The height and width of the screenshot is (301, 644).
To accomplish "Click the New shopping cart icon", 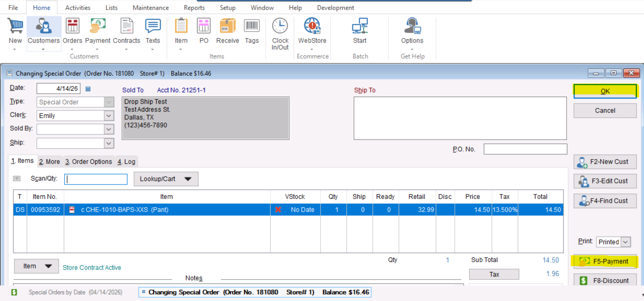I will pyautogui.click(x=15, y=27).
